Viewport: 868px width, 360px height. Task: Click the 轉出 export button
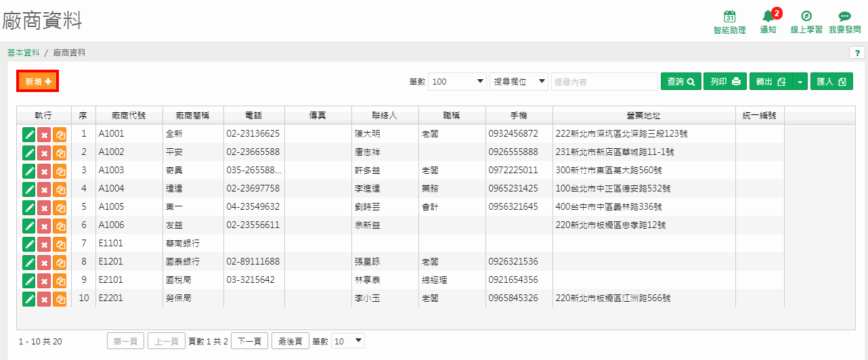[771, 82]
